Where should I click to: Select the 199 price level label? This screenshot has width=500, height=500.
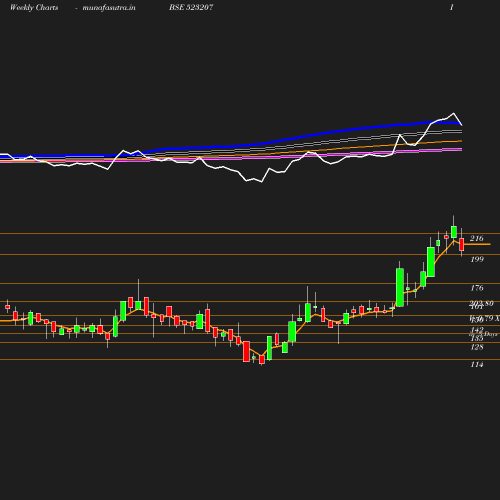click(477, 259)
